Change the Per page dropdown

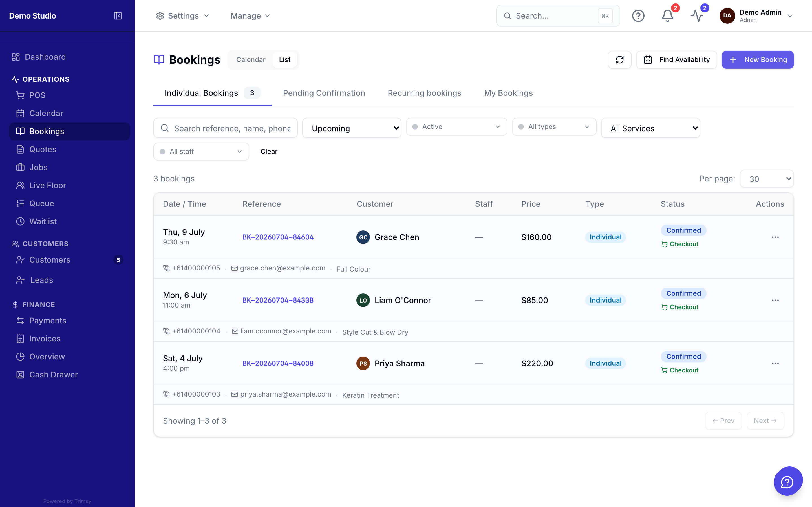click(766, 179)
